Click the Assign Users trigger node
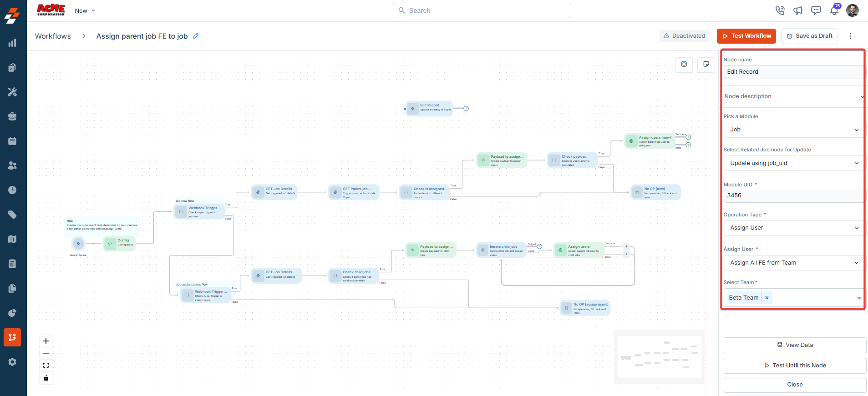 [x=78, y=244]
